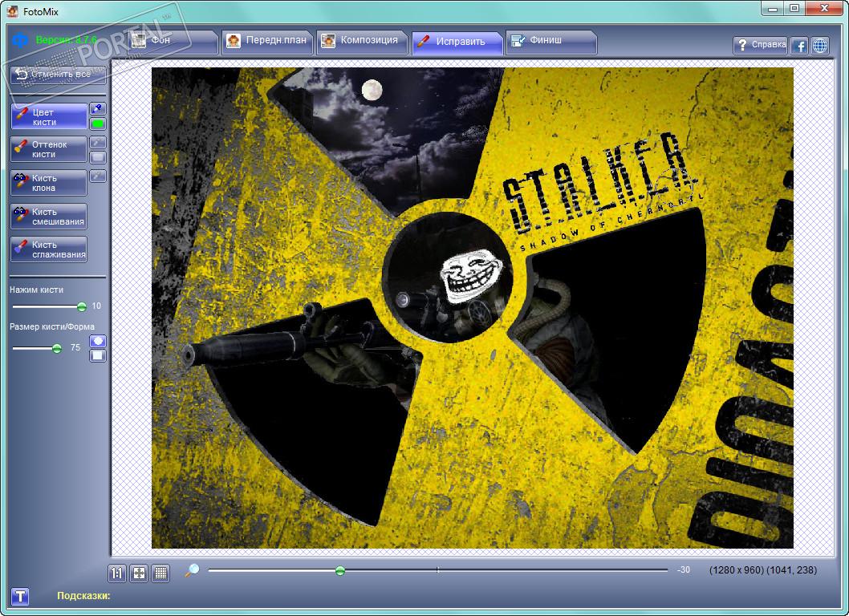The width and height of the screenshot is (849, 616).
Task: Click the moon in the canvas image
Action: click(x=372, y=90)
